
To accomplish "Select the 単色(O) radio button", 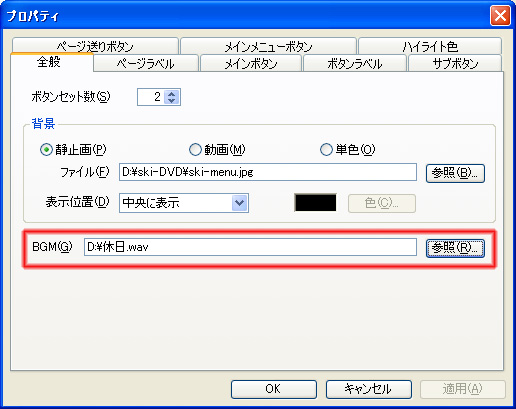I will point(326,150).
